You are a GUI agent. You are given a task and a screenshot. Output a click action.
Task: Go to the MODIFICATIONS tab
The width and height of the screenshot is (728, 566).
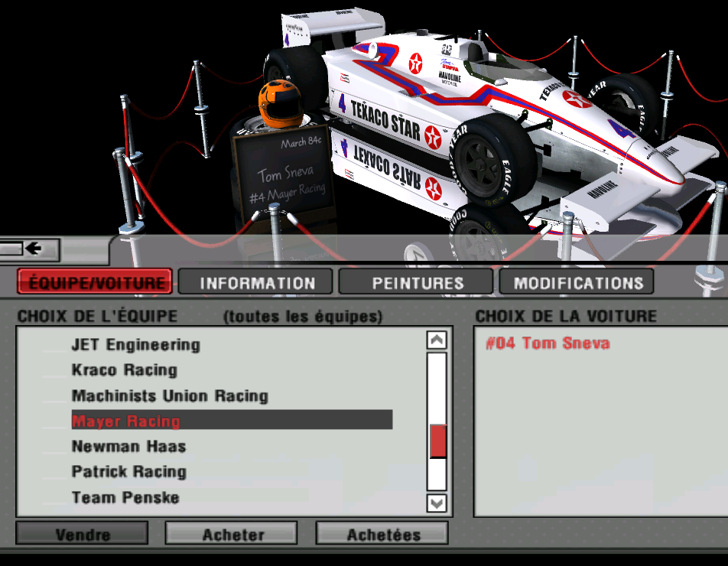[576, 281]
